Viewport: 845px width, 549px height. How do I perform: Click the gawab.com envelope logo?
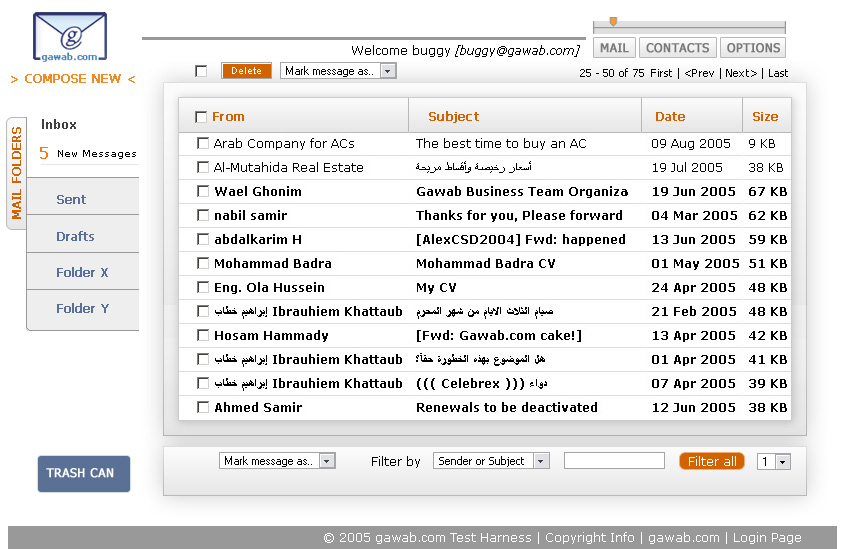[x=69, y=39]
